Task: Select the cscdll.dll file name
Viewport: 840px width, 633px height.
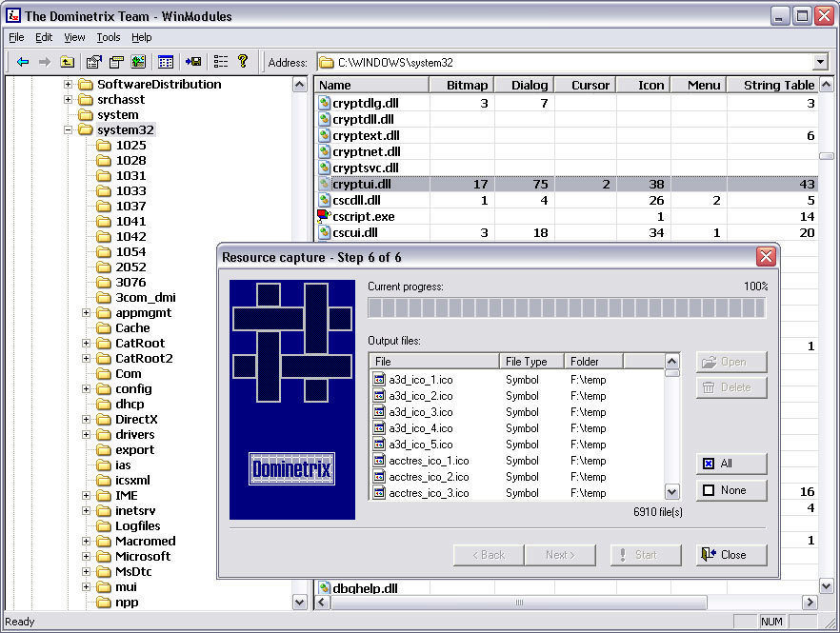Action: 356,200
